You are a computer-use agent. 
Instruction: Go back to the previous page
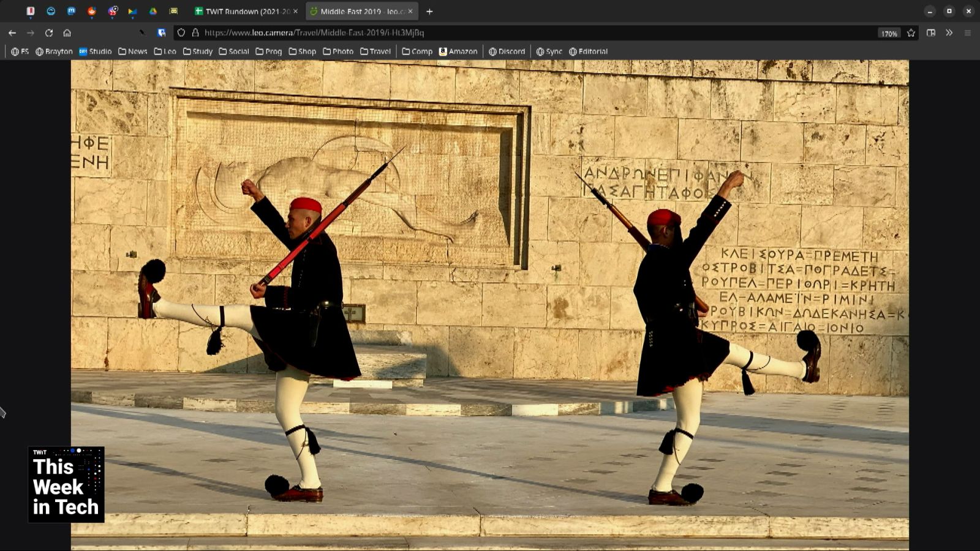point(12,33)
